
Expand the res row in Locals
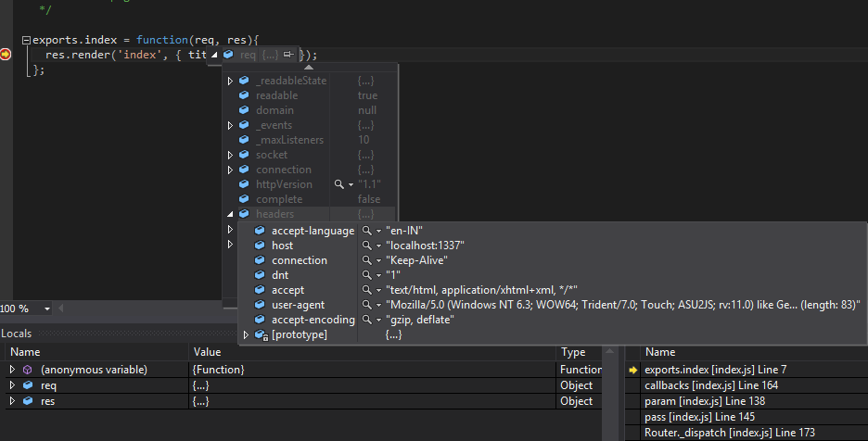click(12, 400)
